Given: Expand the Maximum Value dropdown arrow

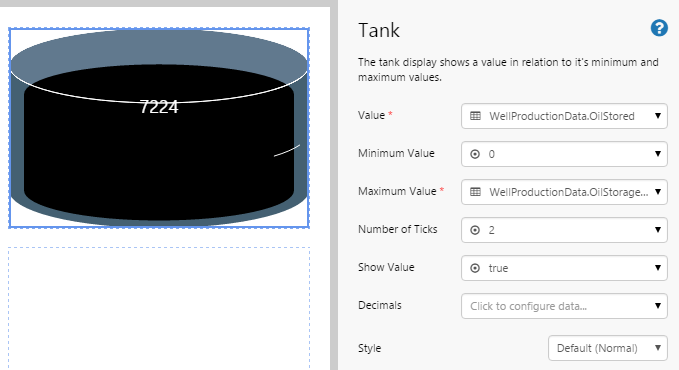Looking at the screenshot, I should coord(658,191).
